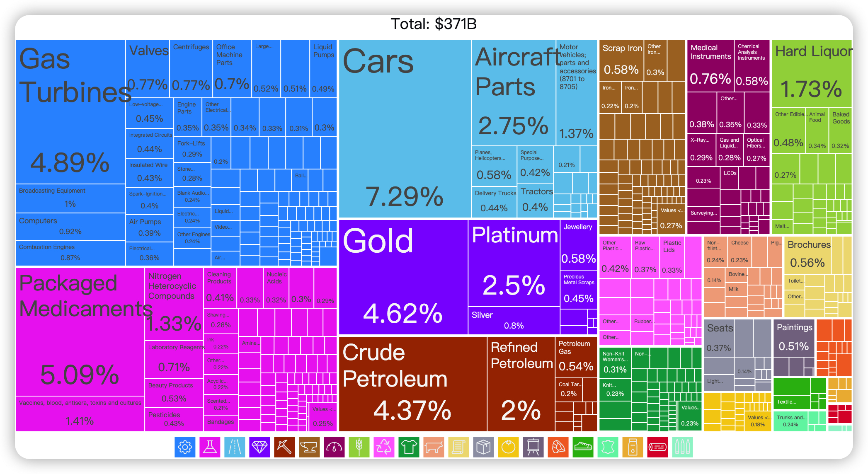Select the easel arts category icon
This screenshot has width=868, height=474.
click(533, 447)
